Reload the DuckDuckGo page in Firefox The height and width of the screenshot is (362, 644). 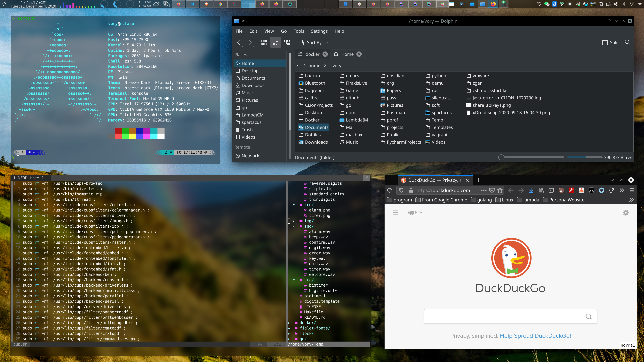389,190
